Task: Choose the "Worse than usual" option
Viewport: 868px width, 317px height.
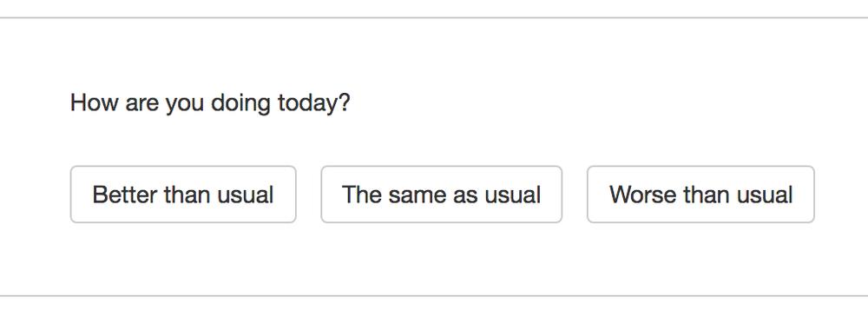Action: (700, 195)
